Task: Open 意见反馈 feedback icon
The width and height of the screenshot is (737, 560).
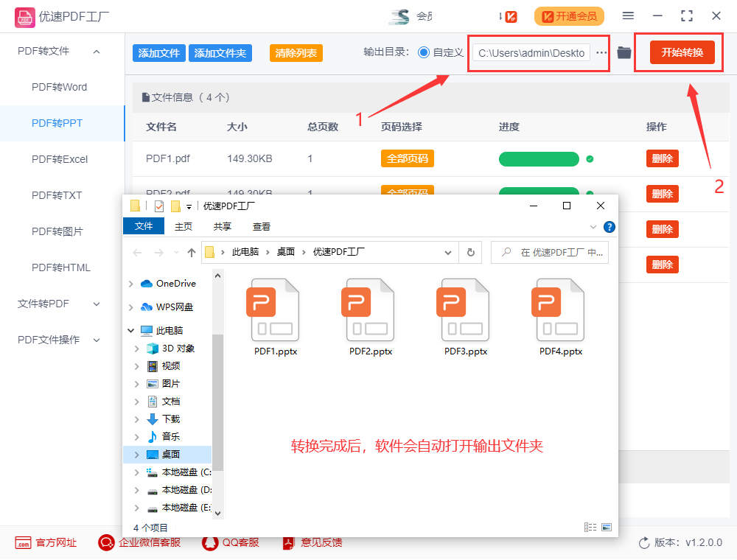Action: 289,542
